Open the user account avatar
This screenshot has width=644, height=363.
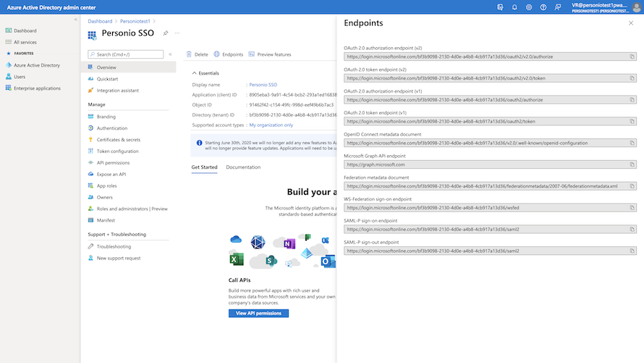coord(636,7)
